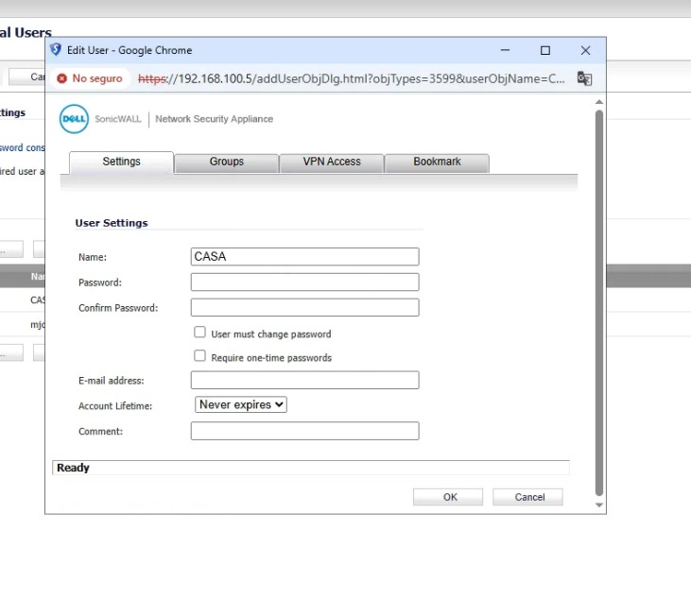Click the 'No seguro' security warning icon
The image size is (691, 616).
pos(62,78)
